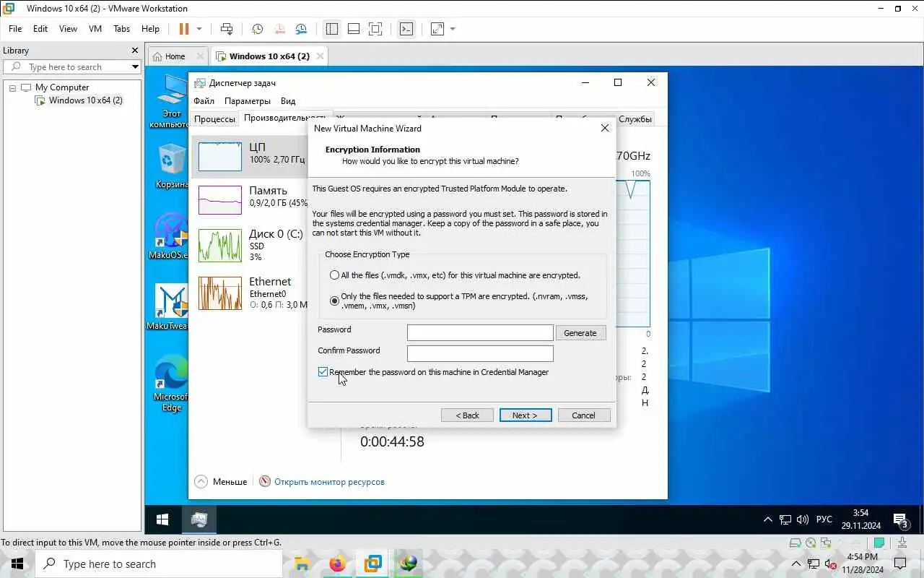Screen dimensions: 924x578
Task: Open the stretch guest dropdown arrow
Action: (453, 29)
